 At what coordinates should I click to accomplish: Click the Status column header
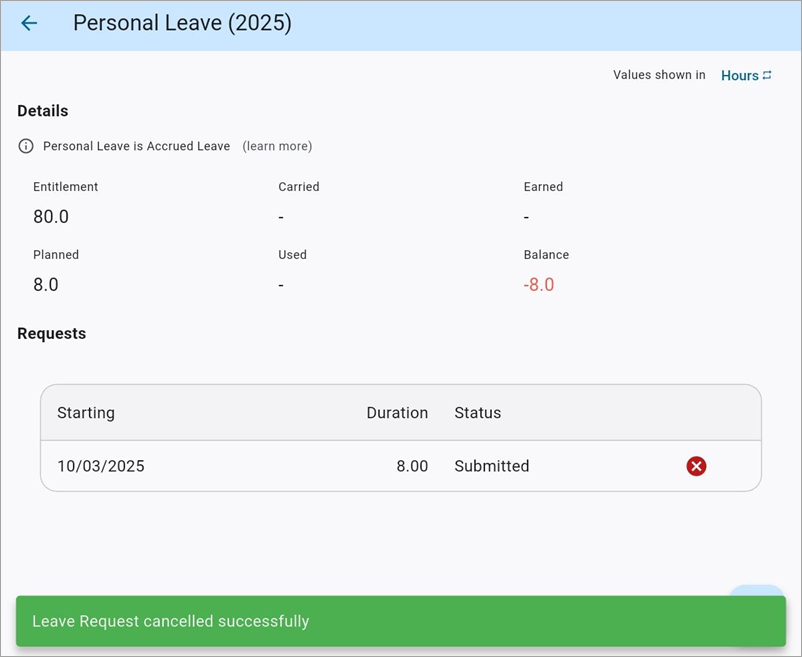coord(477,413)
